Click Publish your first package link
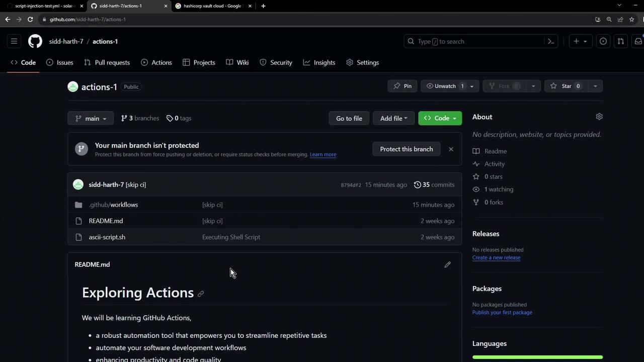Image resolution: width=644 pixels, height=362 pixels. 502,312
